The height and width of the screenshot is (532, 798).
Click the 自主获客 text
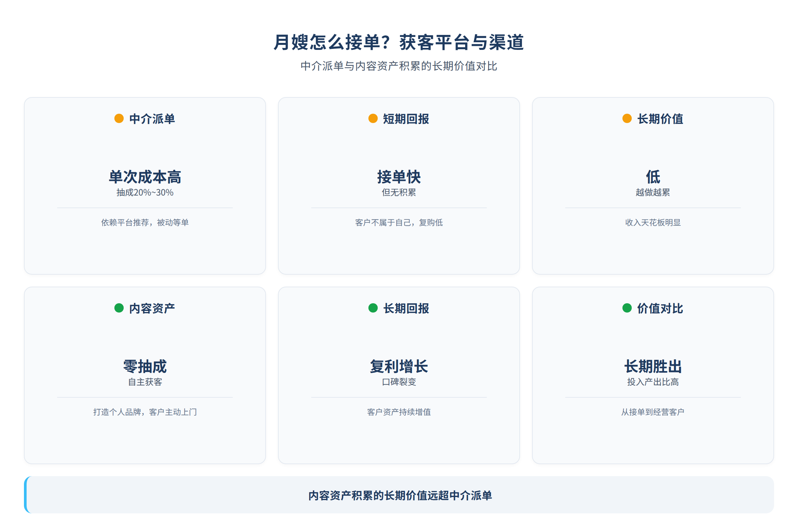pos(145,382)
